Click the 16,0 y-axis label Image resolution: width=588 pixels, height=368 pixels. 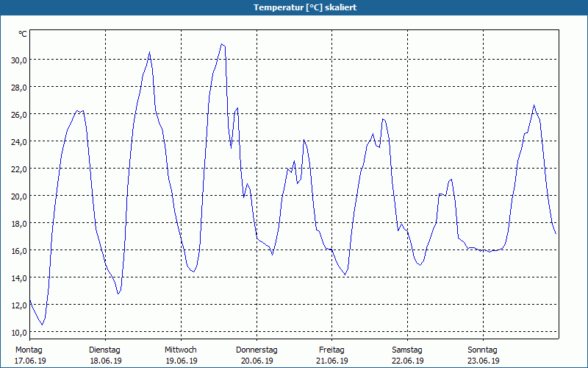coord(19,250)
